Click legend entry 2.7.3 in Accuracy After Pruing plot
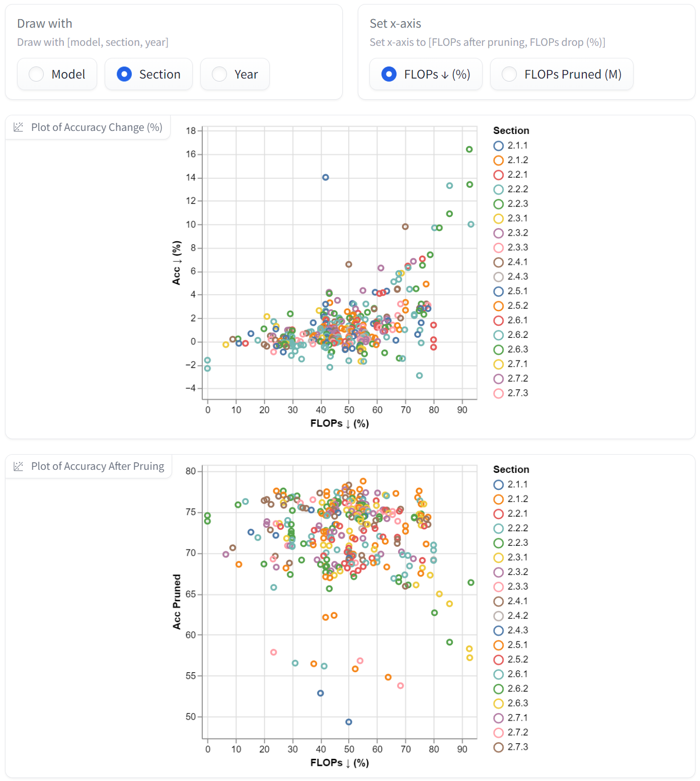700x781 pixels. coord(511,748)
